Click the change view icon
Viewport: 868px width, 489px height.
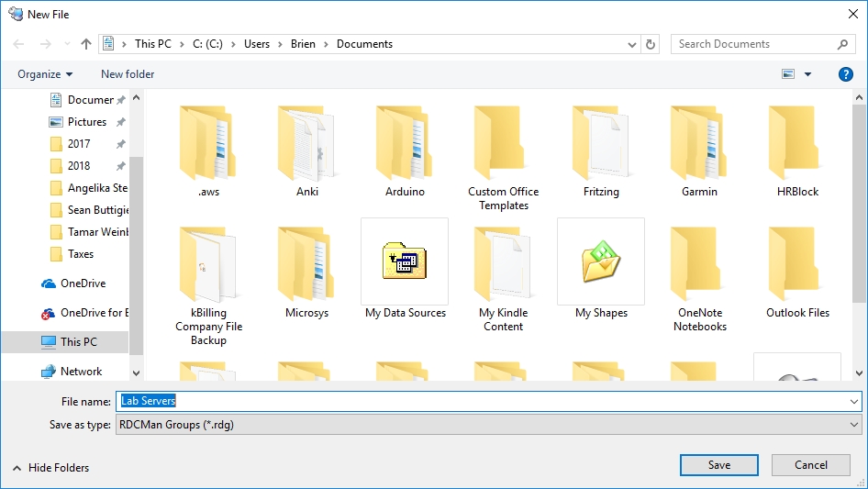[x=788, y=74]
